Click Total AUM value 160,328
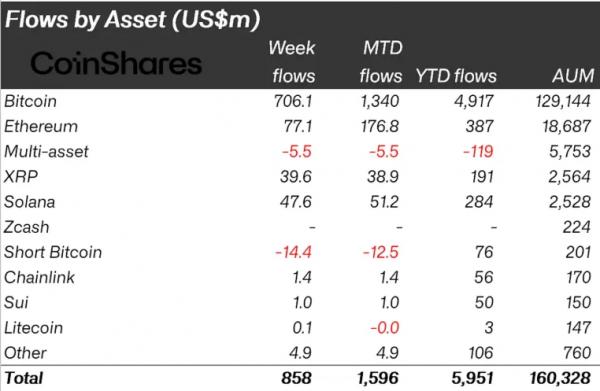The height and width of the screenshot is (391, 600). coord(560,378)
